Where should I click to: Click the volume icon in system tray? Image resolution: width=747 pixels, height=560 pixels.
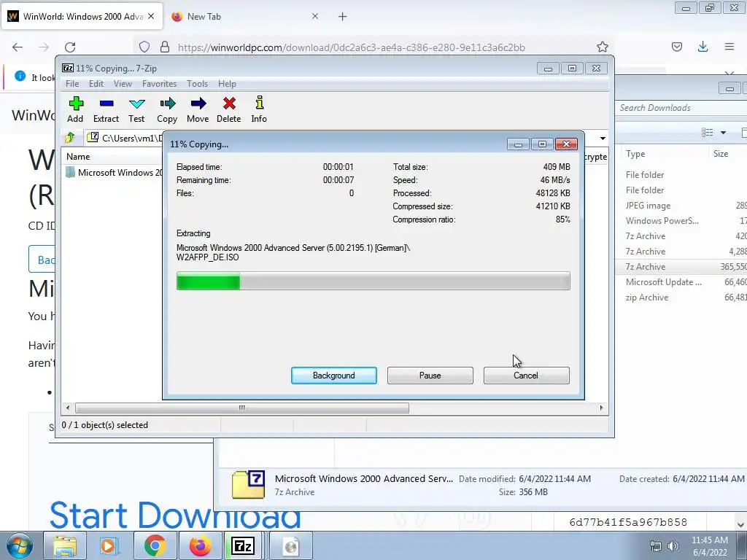click(673, 546)
